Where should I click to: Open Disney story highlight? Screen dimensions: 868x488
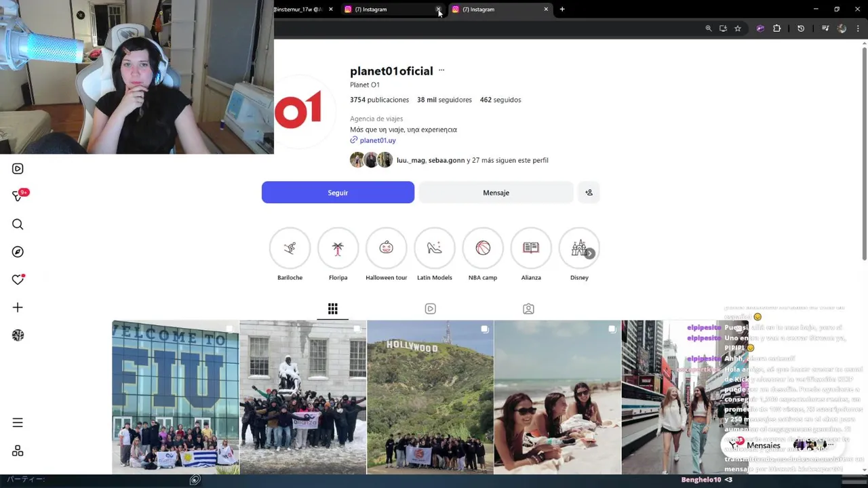pos(579,248)
